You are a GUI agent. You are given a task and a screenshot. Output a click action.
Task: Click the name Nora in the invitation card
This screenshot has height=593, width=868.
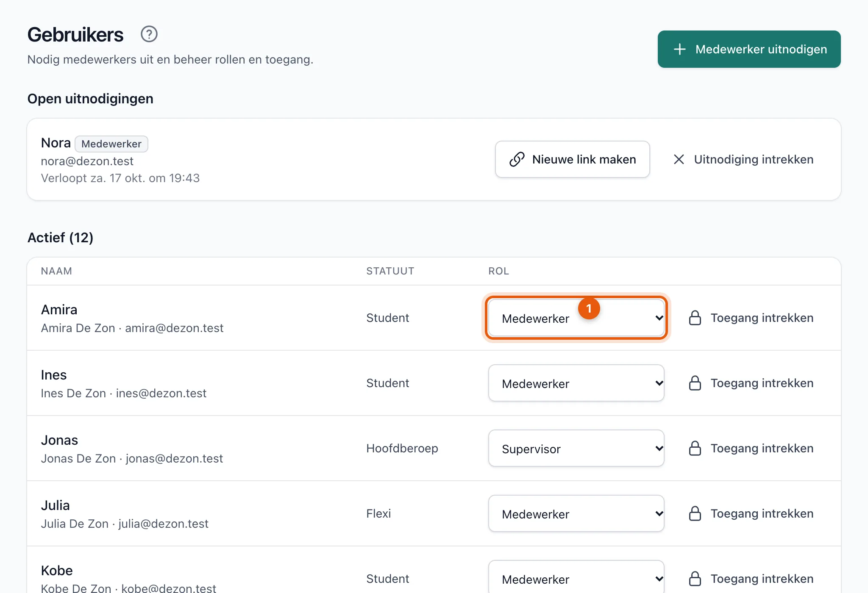tap(56, 143)
